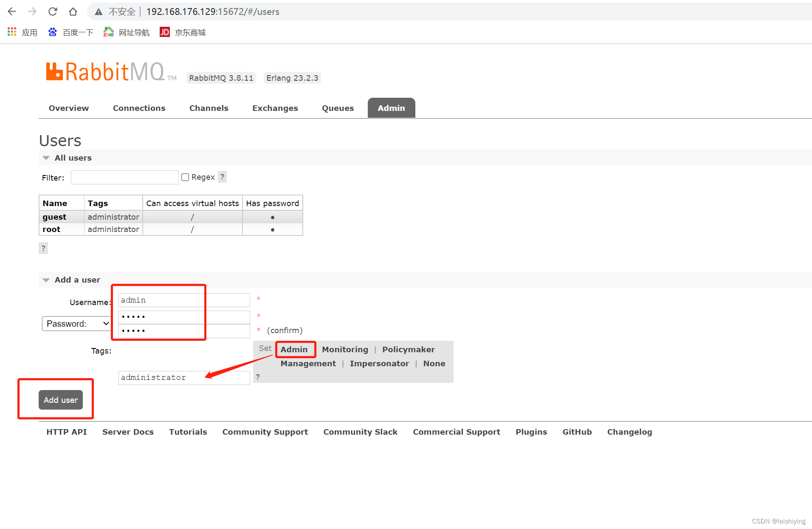Image resolution: width=812 pixels, height=529 pixels.
Task: Click the Add user button
Action: 61,400
